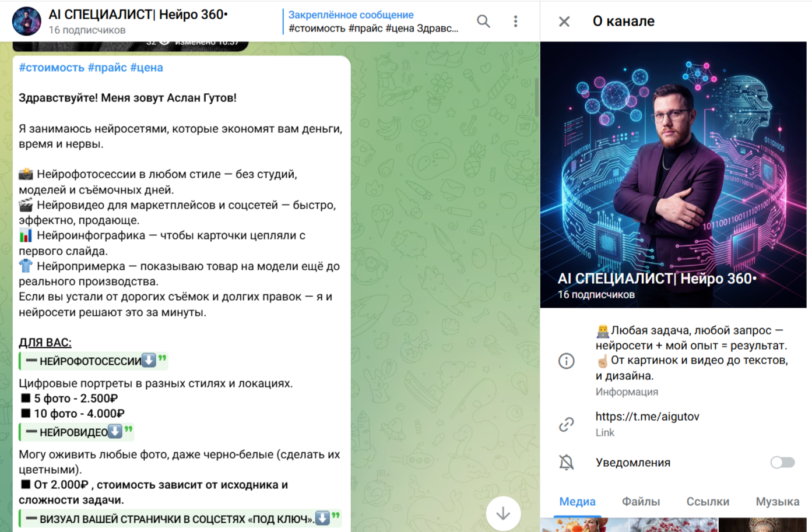Image resolution: width=812 pixels, height=532 pixels.
Task: Click the 16 подписчиков text in the chat header
Action: (87, 30)
